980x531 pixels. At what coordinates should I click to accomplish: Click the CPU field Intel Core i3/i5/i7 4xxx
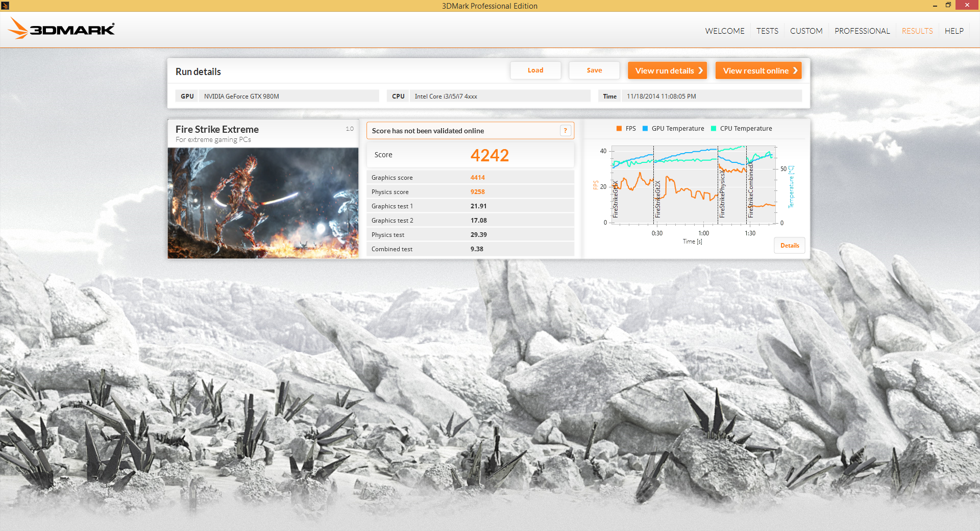point(500,96)
